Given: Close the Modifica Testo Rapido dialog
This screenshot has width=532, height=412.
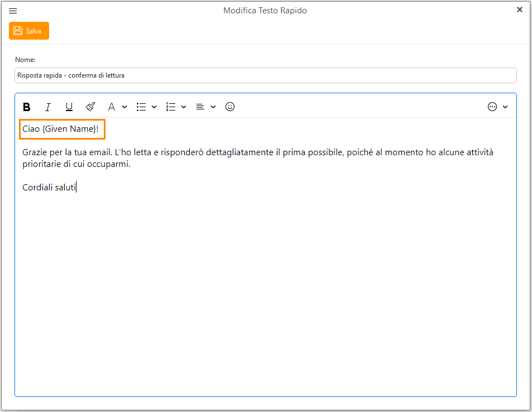Looking at the screenshot, I should [x=520, y=10].
